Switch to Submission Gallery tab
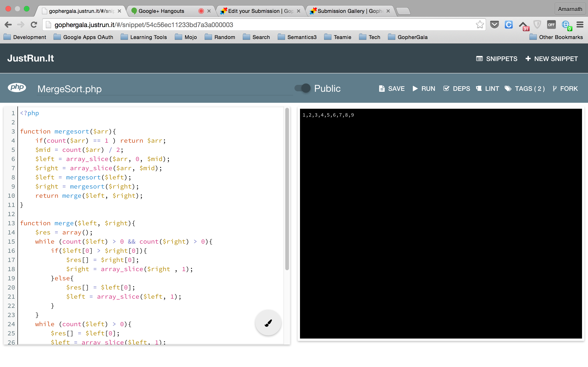Viewport: 588px width, 367px height. (350, 11)
